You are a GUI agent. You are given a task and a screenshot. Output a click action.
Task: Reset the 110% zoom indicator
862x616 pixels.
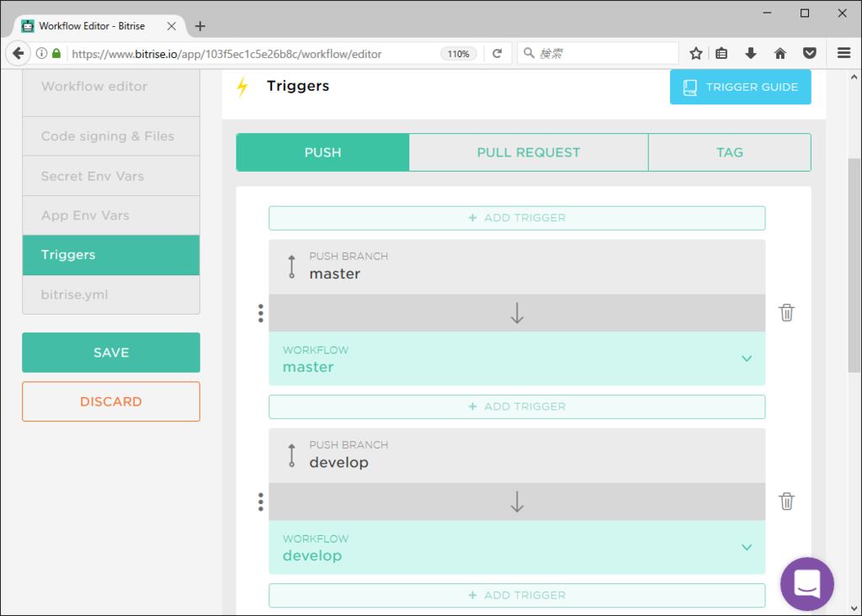[x=458, y=54]
